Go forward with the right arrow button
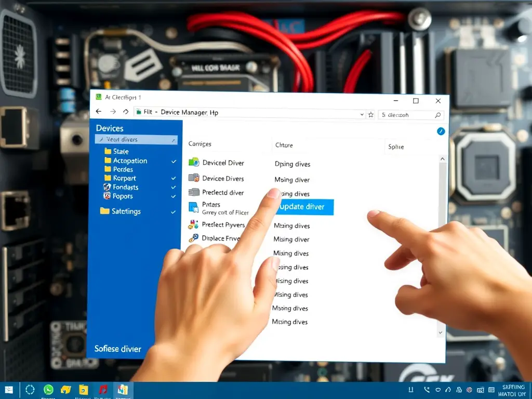 pos(113,112)
